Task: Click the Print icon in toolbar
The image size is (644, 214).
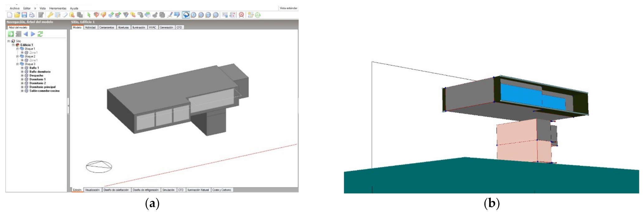Action: [32, 15]
